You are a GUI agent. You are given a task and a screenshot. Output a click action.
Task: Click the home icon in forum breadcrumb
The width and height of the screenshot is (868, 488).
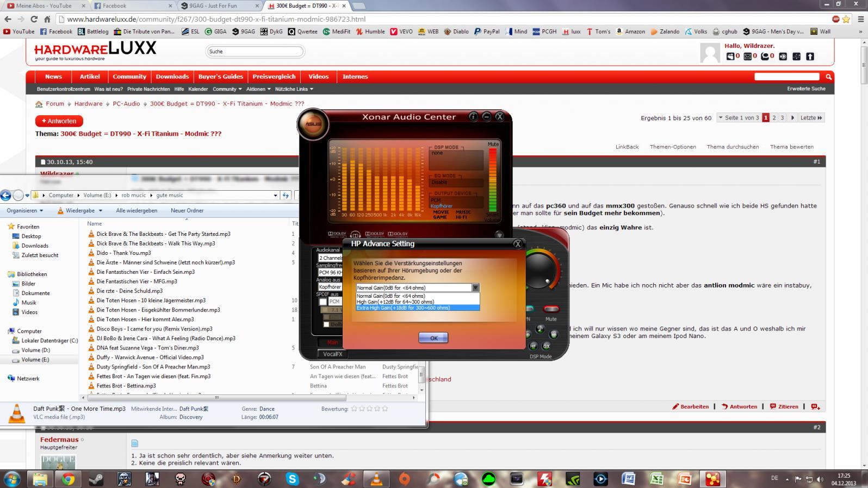[39, 104]
